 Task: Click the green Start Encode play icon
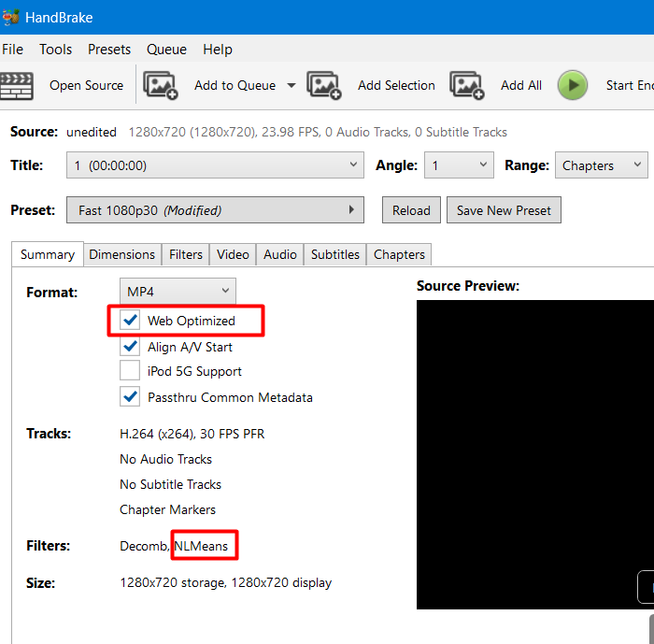tap(573, 85)
